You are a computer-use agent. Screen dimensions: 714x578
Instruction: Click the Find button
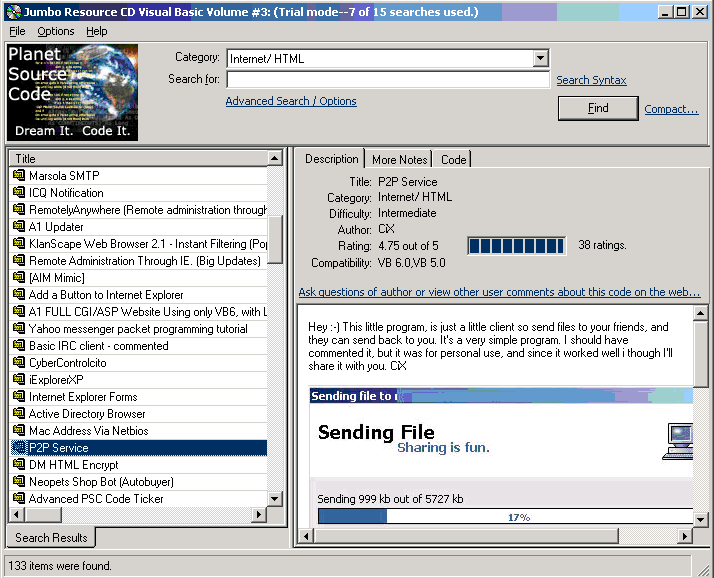(x=598, y=108)
